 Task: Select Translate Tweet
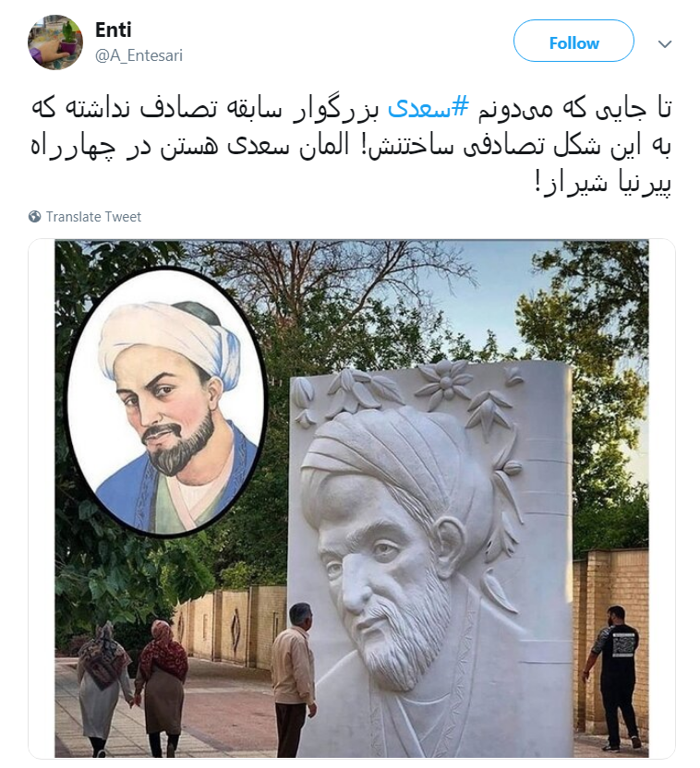93,217
